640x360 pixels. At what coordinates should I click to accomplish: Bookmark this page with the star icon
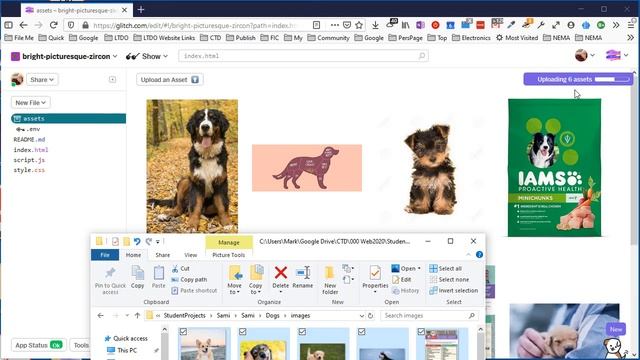click(359, 25)
